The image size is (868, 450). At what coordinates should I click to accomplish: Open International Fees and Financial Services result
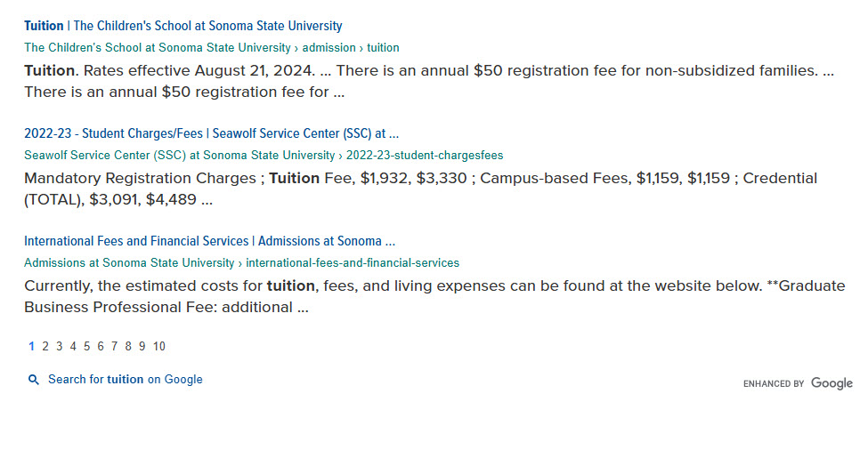tap(209, 241)
